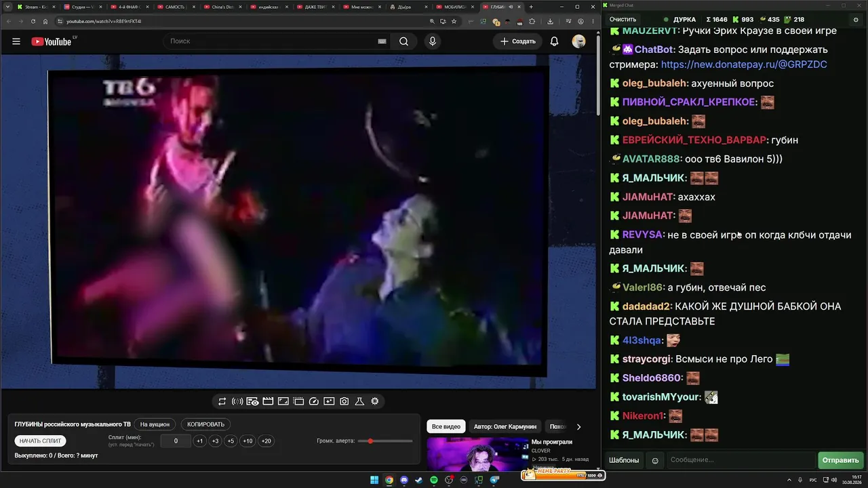Click the green Отправить send button
The height and width of the screenshot is (488, 868).
(841, 460)
